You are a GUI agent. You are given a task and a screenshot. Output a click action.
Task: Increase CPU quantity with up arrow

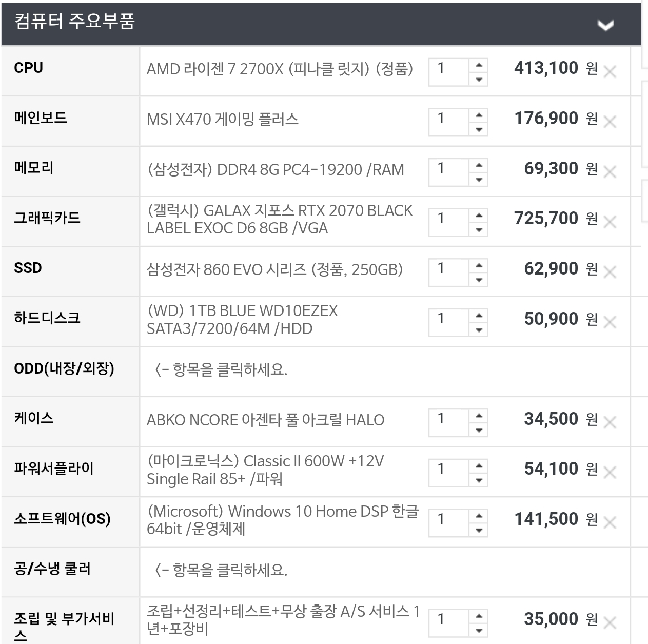(479, 65)
